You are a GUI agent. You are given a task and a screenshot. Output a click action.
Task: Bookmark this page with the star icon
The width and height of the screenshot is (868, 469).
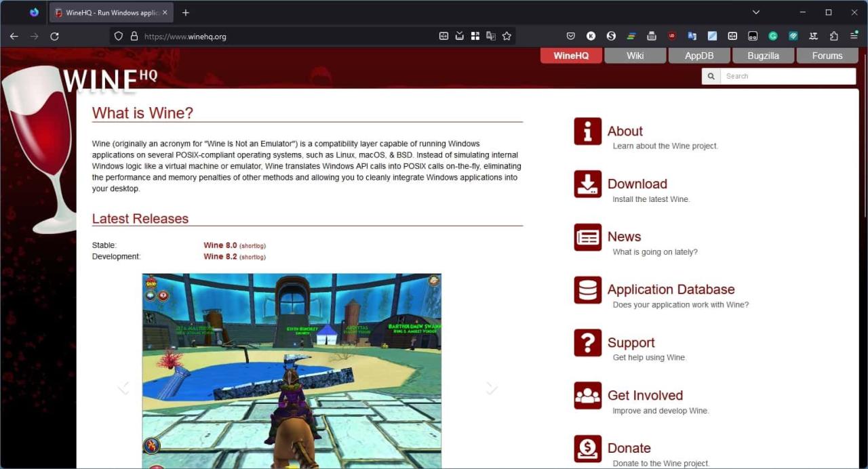[x=507, y=37]
